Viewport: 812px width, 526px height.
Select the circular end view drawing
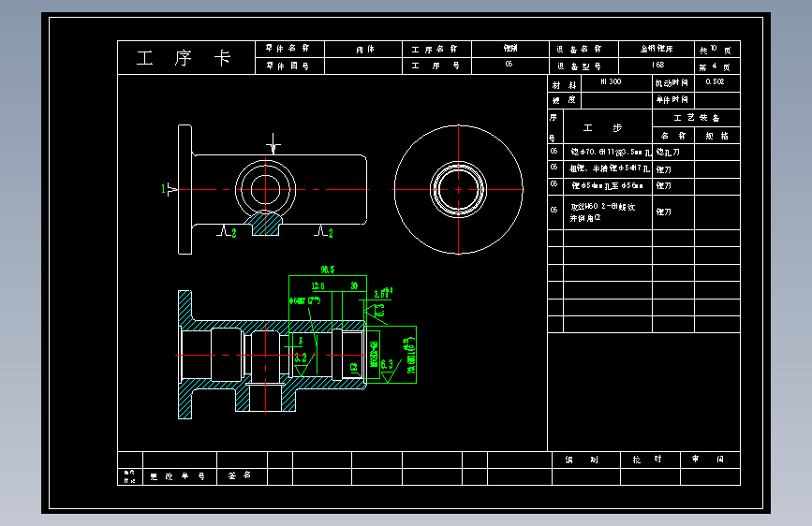pyautogui.click(x=458, y=189)
